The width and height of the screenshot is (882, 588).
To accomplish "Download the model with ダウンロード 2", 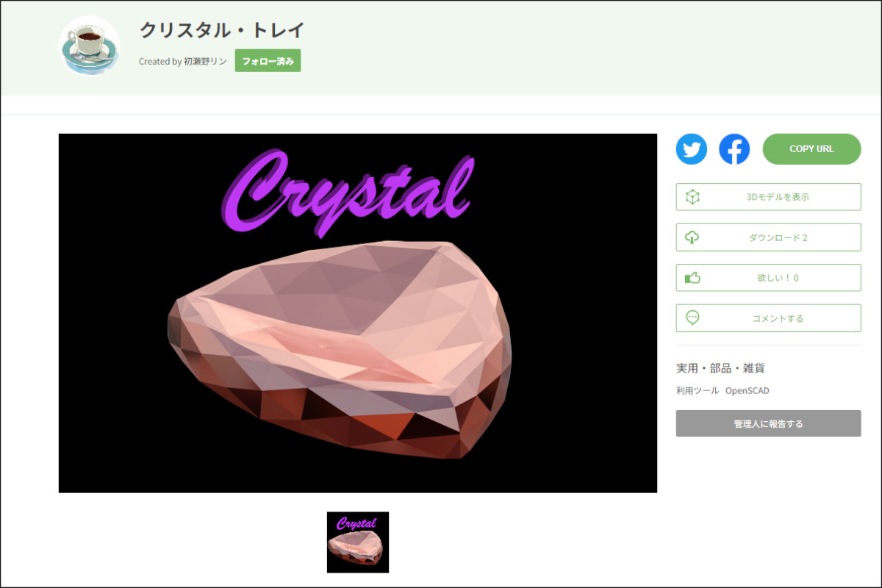I will tap(768, 237).
